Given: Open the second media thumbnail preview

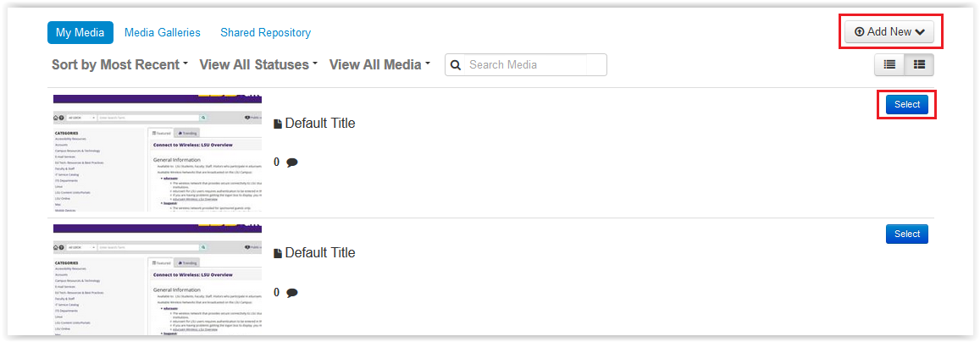Looking at the screenshot, I should tap(158, 280).
